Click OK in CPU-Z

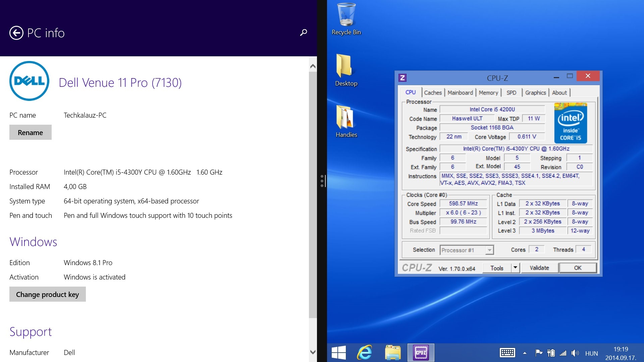click(x=578, y=268)
